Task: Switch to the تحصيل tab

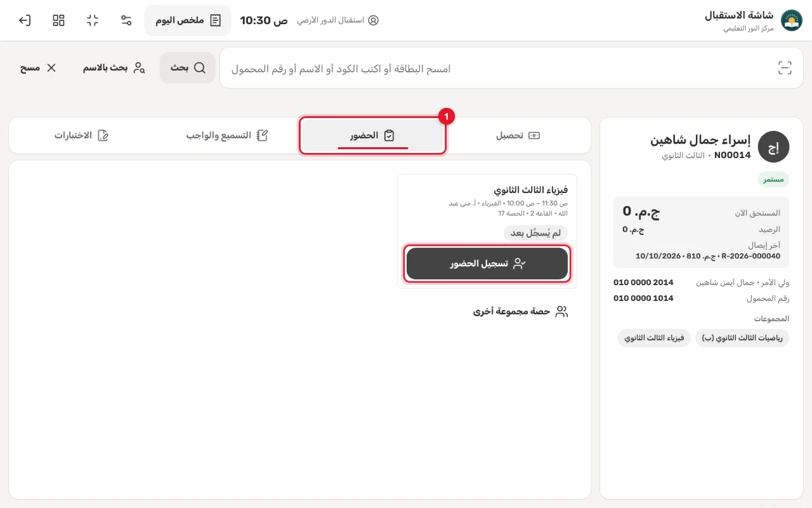Action: click(518, 135)
